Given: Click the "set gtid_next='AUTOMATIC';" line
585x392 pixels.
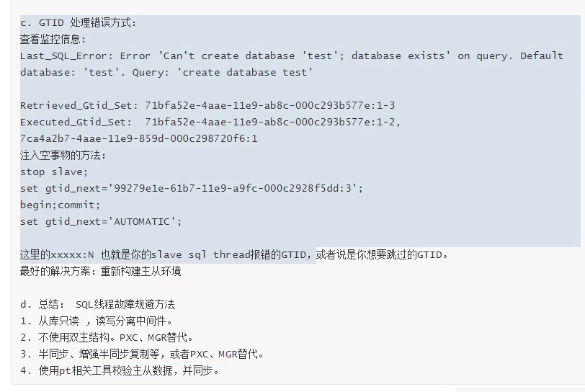Looking at the screenshot, I should pos(101,221).
